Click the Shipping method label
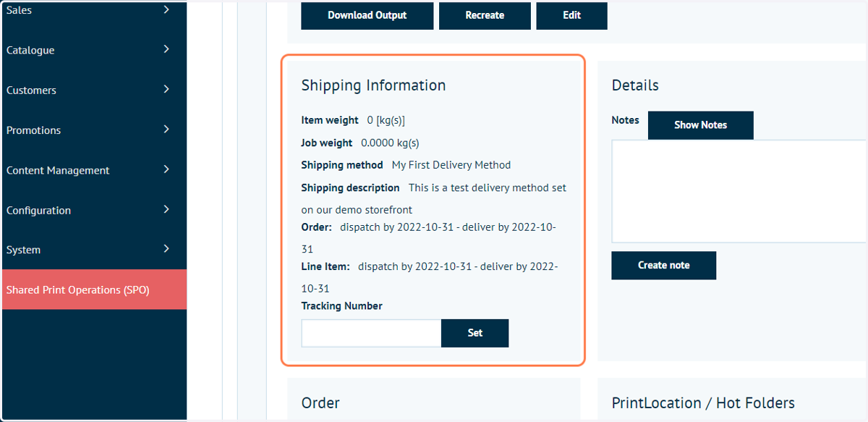The width and height of the screenshot is (868, 422). tap(342, 165)
